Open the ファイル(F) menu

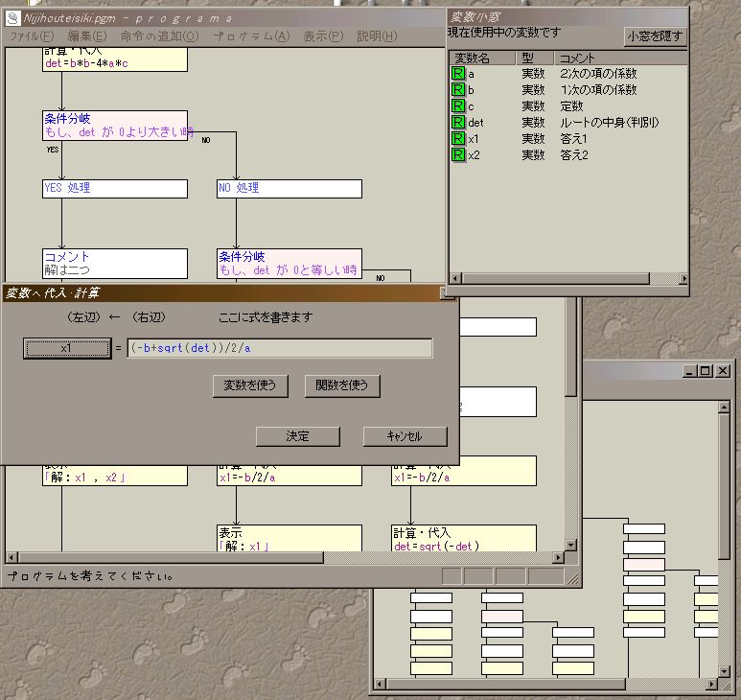33,35
